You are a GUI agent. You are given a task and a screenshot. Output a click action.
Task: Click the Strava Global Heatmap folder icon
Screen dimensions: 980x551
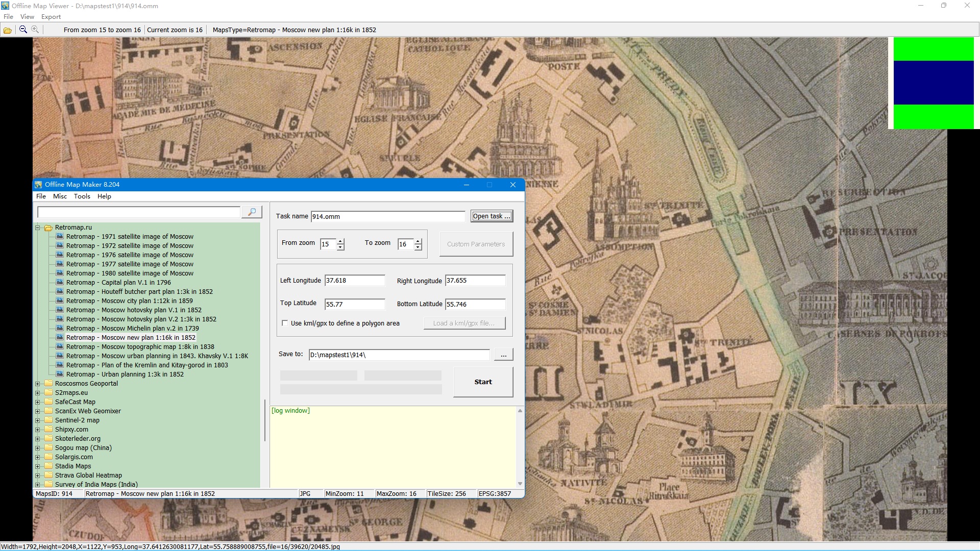(48, 475)
